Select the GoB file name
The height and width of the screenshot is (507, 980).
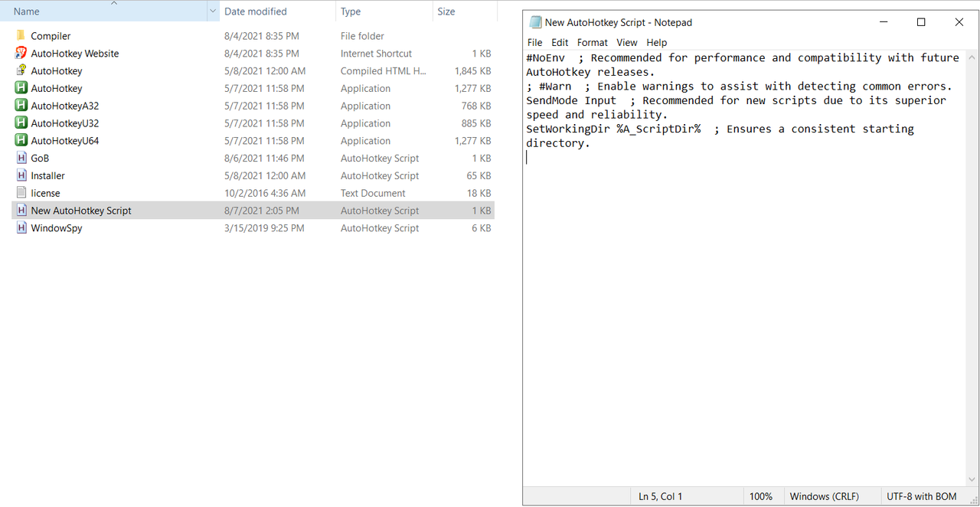pyautogui.click(x=40, y=159)
